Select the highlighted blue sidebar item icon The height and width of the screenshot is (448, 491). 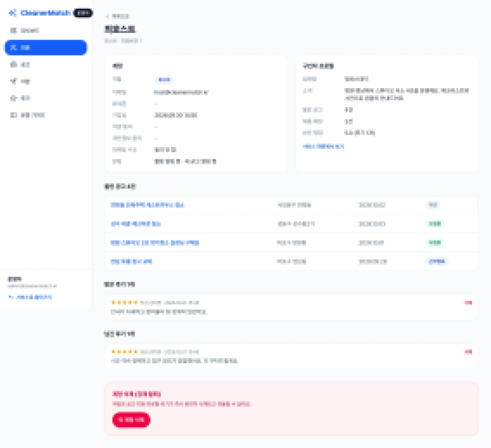click(13, 47)
